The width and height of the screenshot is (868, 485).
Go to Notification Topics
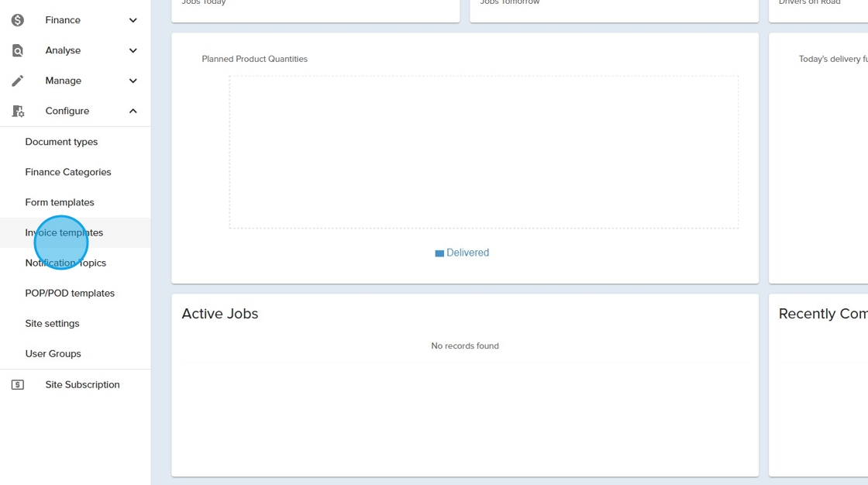click(x=66, y=263)
